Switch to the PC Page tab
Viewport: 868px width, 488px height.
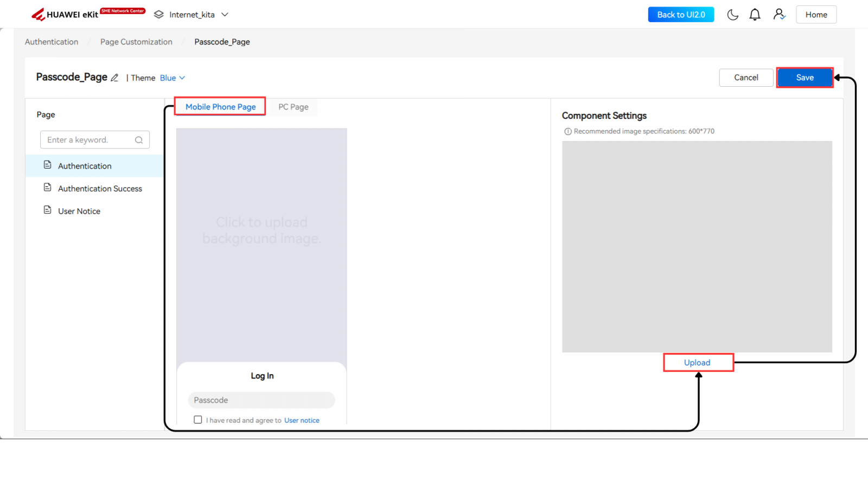293,107
